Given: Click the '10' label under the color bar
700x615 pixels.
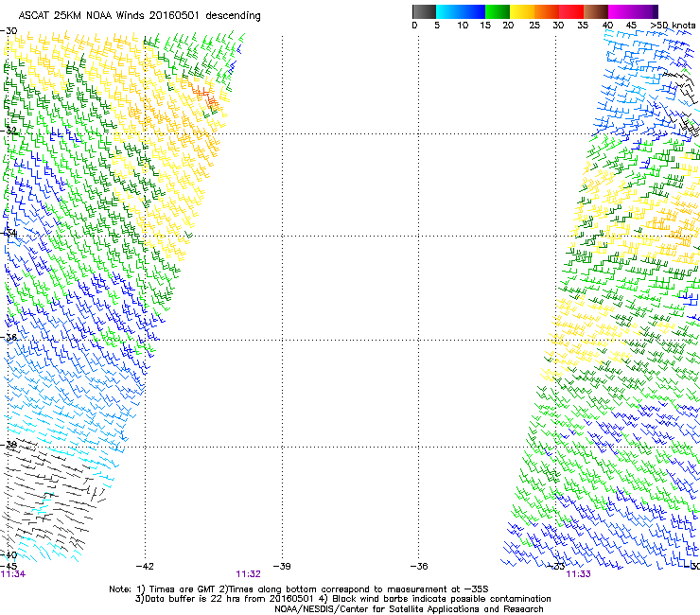Looking at the screenshot, I should click(463, 26).
